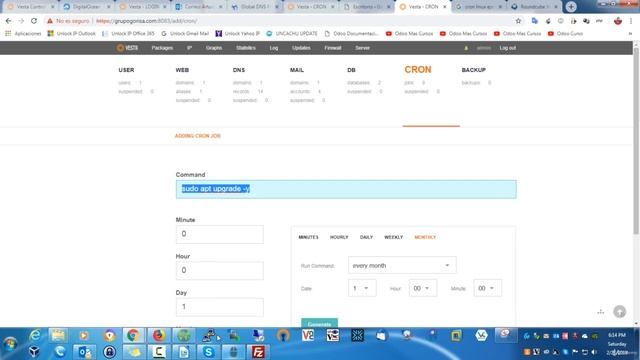This screenshot has width=640, height=360.
Task: Open the Windows Start orb
Action: click(x=10, y=344)
